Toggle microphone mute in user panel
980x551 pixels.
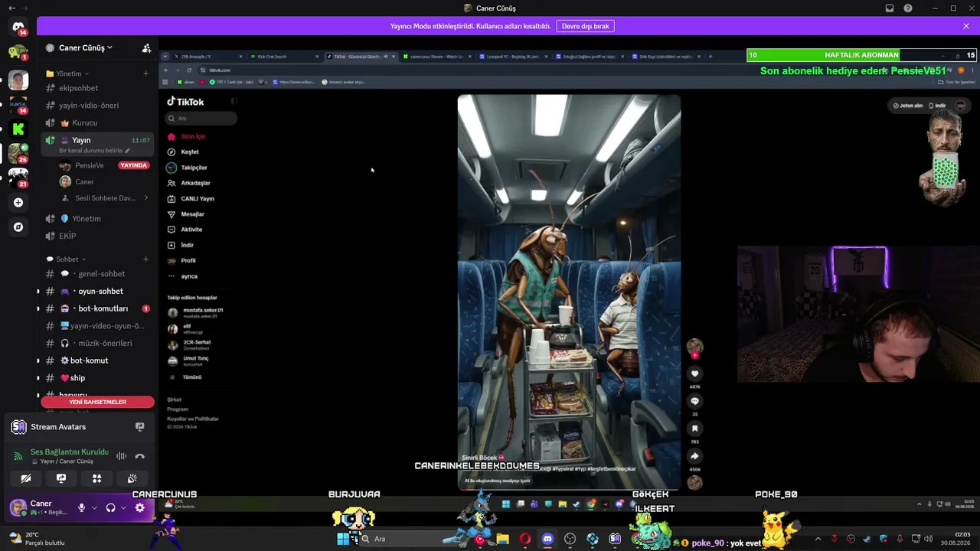pos(81,507)
